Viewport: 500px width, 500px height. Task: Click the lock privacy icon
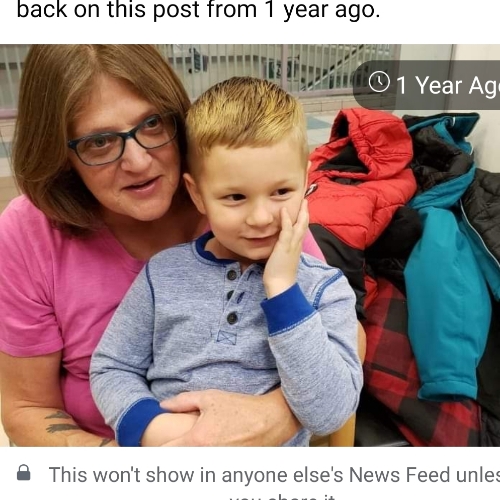click(x=23, y=473)
